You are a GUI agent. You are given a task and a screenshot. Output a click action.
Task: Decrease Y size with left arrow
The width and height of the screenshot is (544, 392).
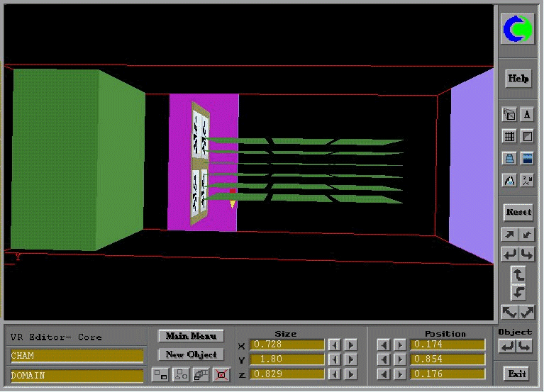(334, 359)
